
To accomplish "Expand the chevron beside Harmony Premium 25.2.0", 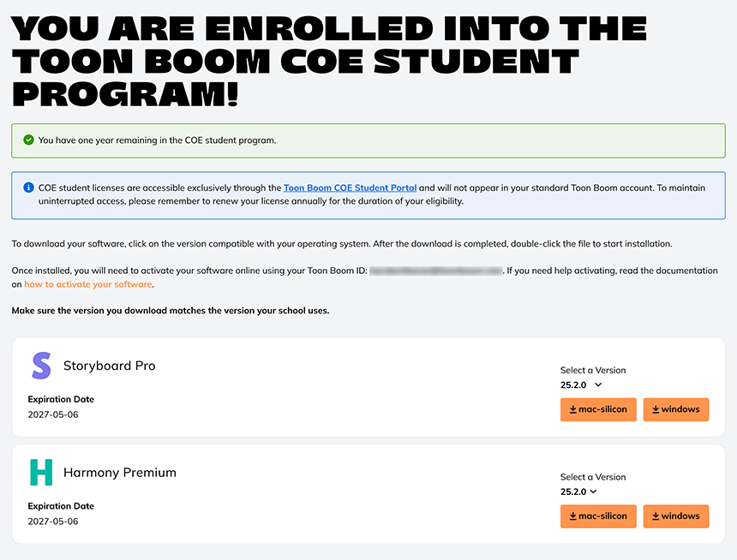I will click(594, 491).
